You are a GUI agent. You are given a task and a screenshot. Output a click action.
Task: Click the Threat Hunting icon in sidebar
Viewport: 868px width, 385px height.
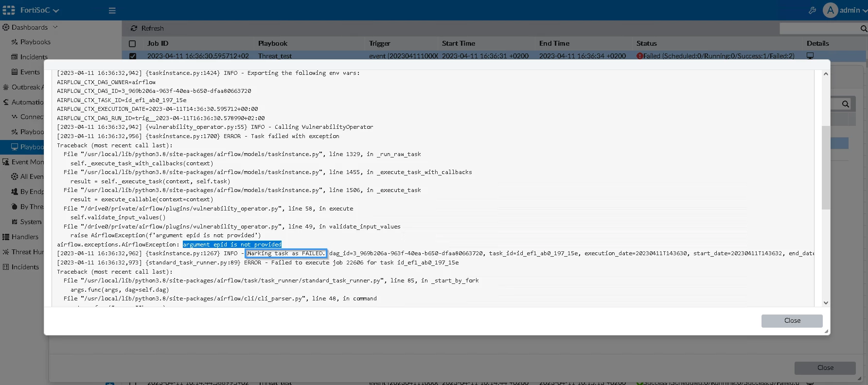click(6, 252)
